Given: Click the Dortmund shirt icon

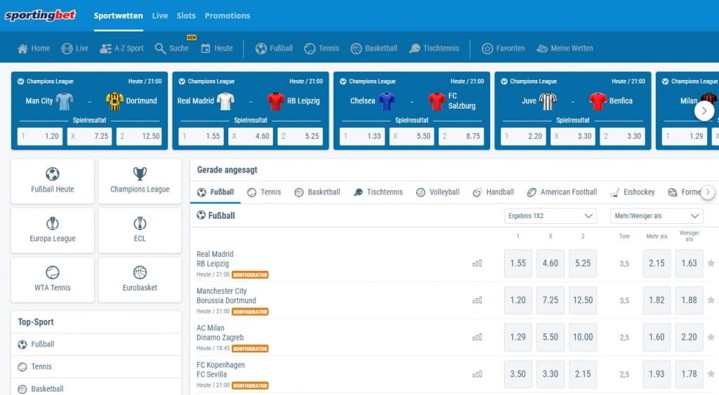Looking at the screenshot, I should [x=115, y=101].
